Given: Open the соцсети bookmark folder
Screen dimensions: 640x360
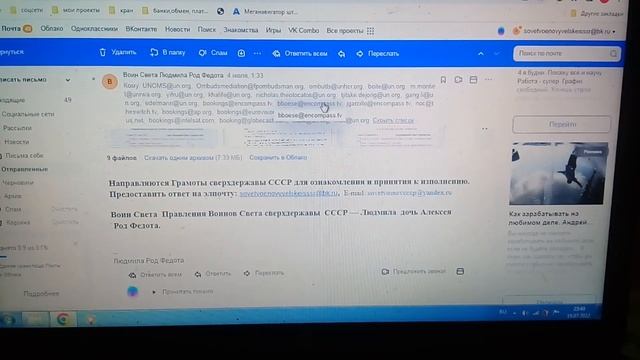Looking at the screenshot, I should [27, 10].
